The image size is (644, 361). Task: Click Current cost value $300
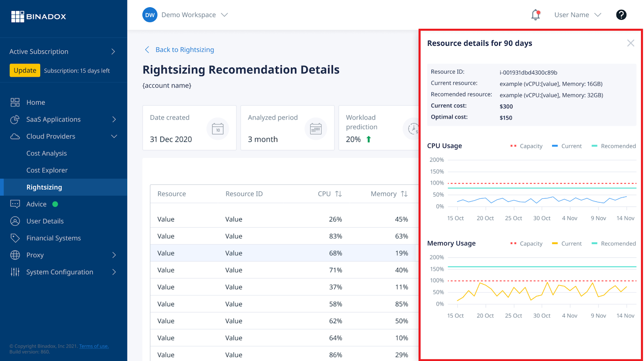point(506,107)
